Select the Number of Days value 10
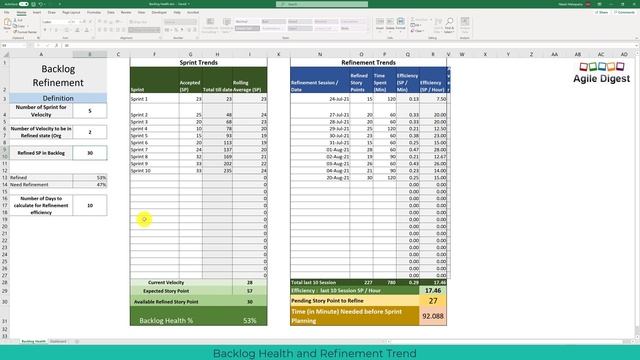 (90, 205)
